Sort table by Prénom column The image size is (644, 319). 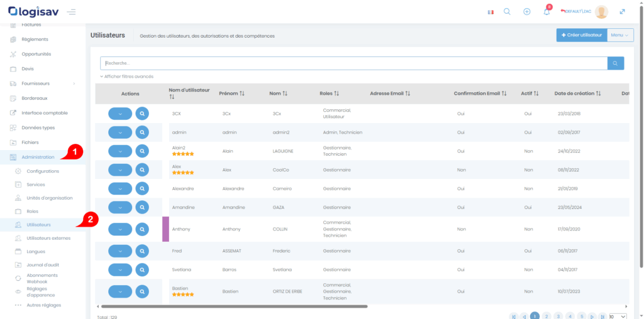point(231,94)
